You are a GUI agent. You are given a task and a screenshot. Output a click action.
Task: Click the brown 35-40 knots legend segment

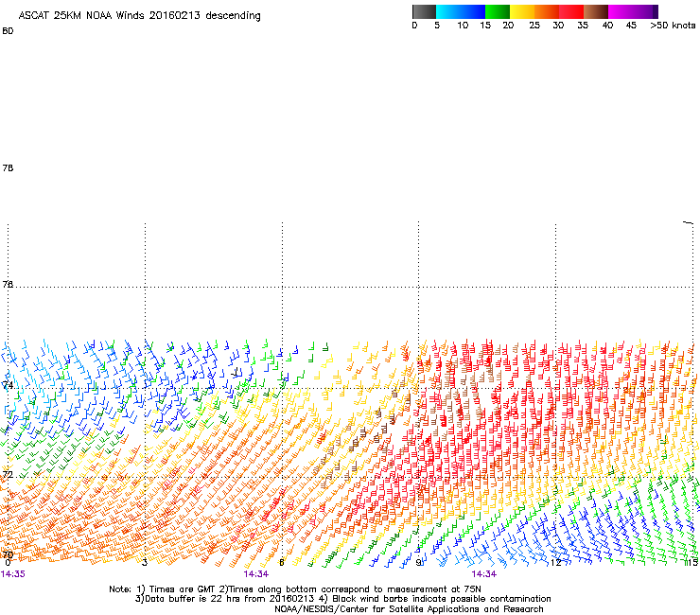click(596, 11)
